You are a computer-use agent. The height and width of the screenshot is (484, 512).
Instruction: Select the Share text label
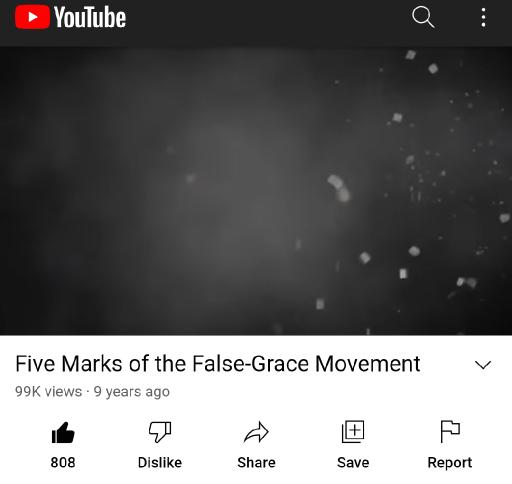[x=256, y=462]
